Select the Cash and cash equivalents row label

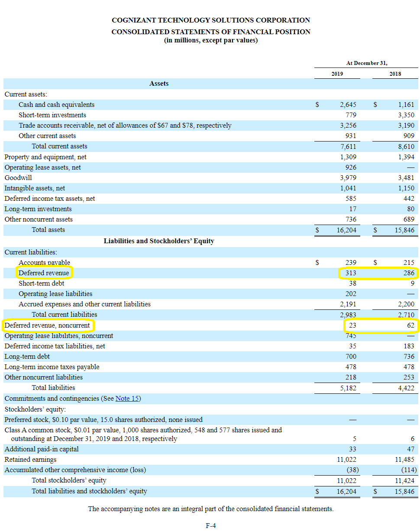[x=56, y=105]
